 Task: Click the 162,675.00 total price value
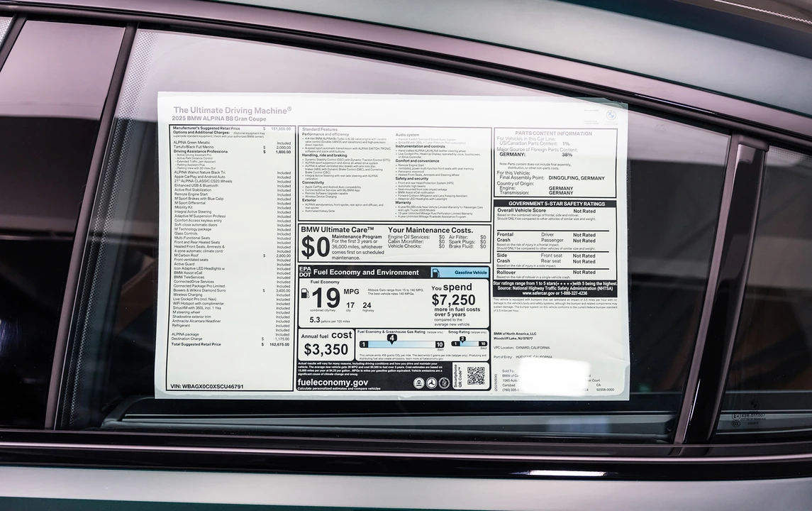tap(279, 344)
